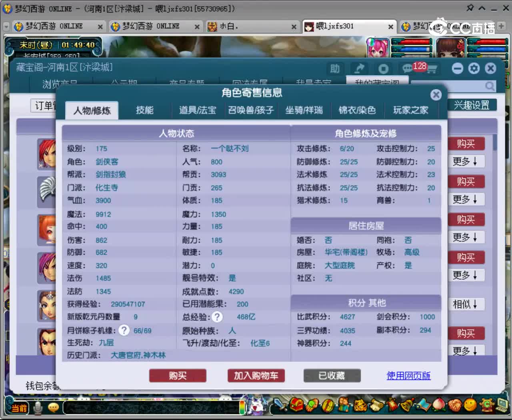Toggle the 已收藏 favorite button
This screenshot has width=512, height=420.
pyautogui.click(x=332, y=376)
